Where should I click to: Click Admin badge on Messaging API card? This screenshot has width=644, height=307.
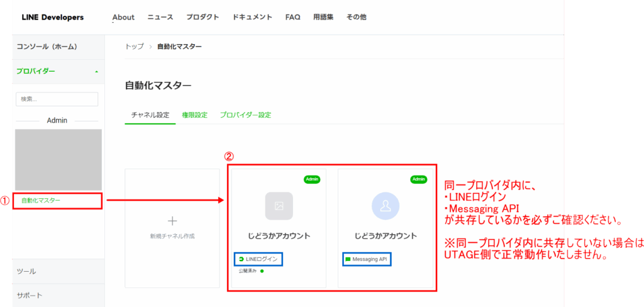tap(418, 179)
